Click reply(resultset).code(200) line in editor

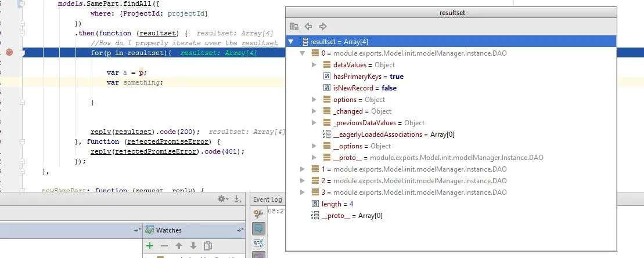pyautogui.click(x=145, y=132)
